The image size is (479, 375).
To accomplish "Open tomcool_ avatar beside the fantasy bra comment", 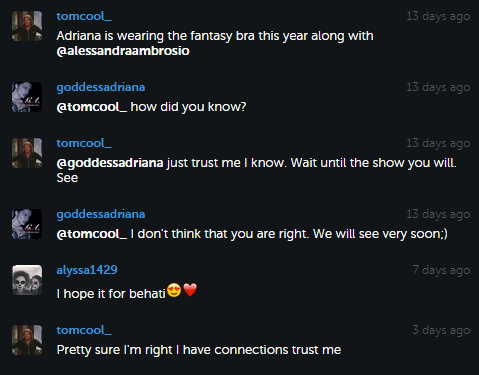I will 27,26.
